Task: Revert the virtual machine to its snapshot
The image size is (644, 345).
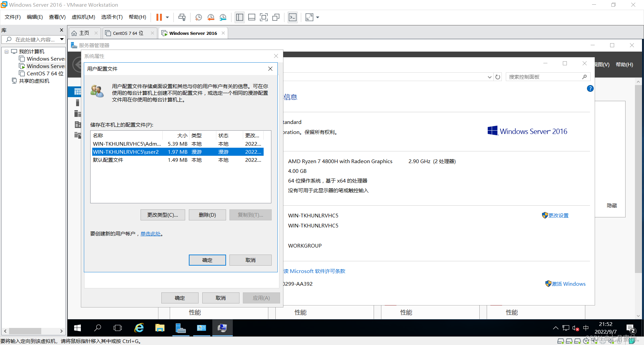Action: click(211, 17)
